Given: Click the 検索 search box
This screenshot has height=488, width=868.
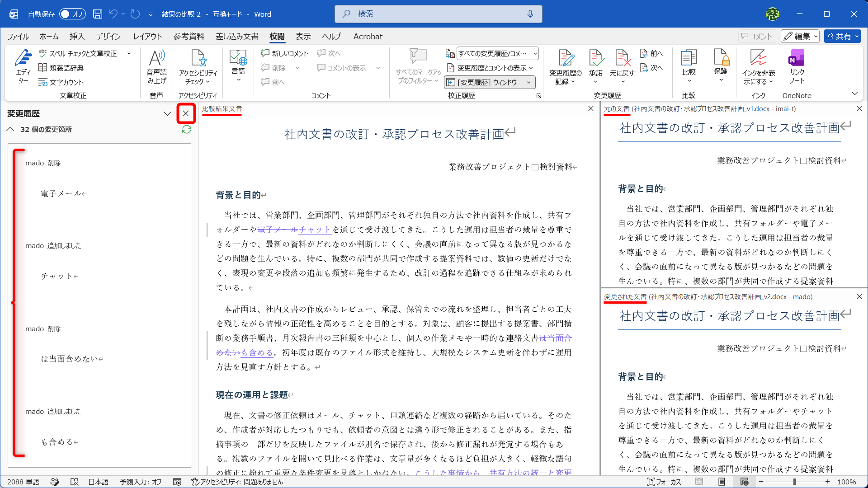Looking at the screenshot, I should tap(438, 14).
